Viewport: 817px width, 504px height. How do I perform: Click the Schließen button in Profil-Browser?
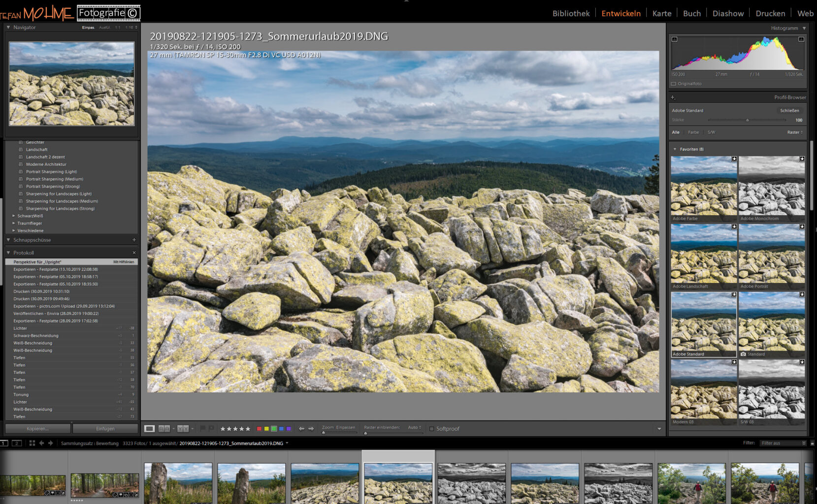[789, 111]
